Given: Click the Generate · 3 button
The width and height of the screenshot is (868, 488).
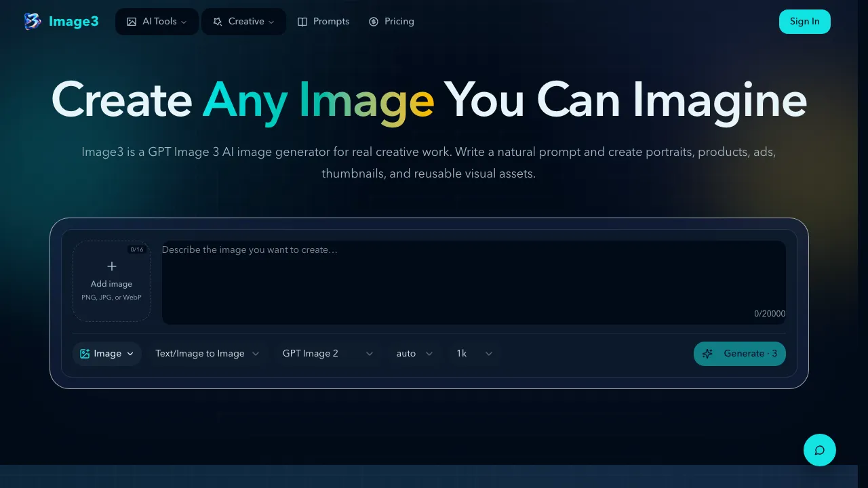Looking at the screenshot, I should click(x=740, y=354).
